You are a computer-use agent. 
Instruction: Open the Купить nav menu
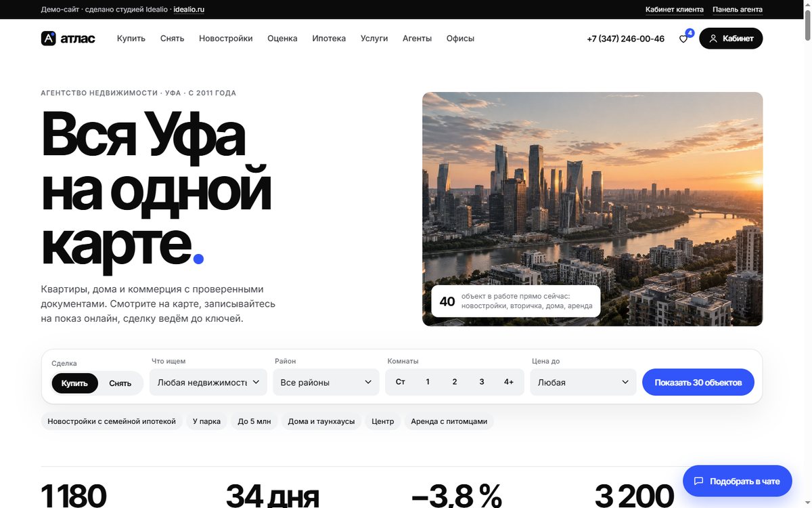(x=131, y=39)
